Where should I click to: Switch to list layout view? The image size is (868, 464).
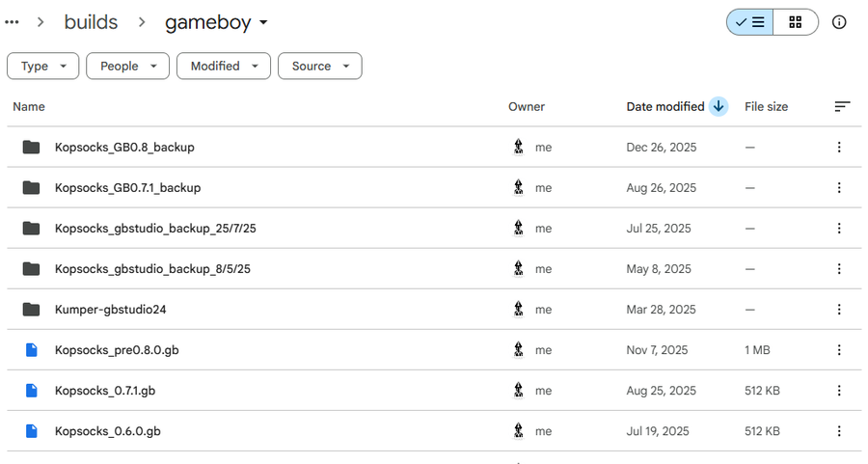point(750,22)
